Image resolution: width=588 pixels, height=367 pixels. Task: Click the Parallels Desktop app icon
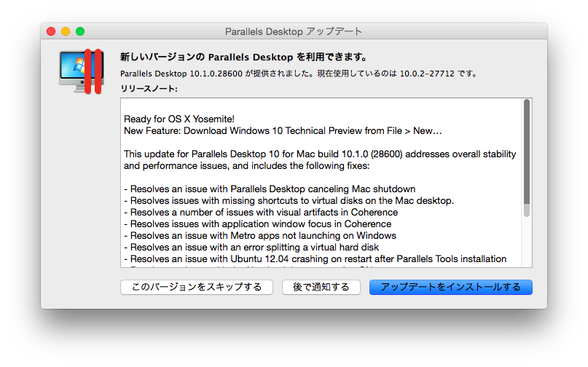(82, 71)
